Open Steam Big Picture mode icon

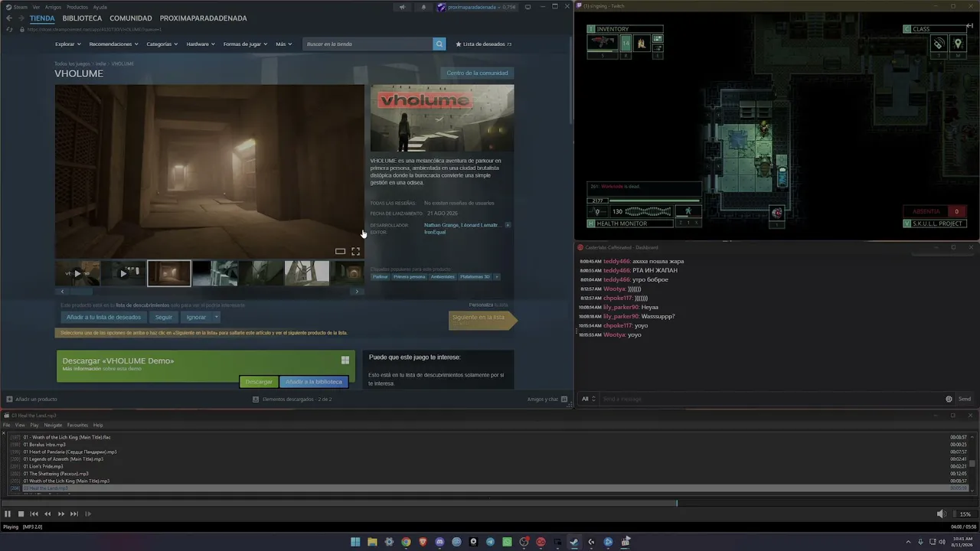(528, 7)
